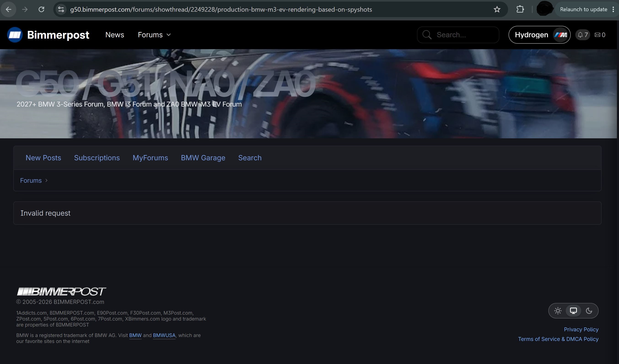Click Relaunch to update button
619x364 pixels.
[584, 10]
